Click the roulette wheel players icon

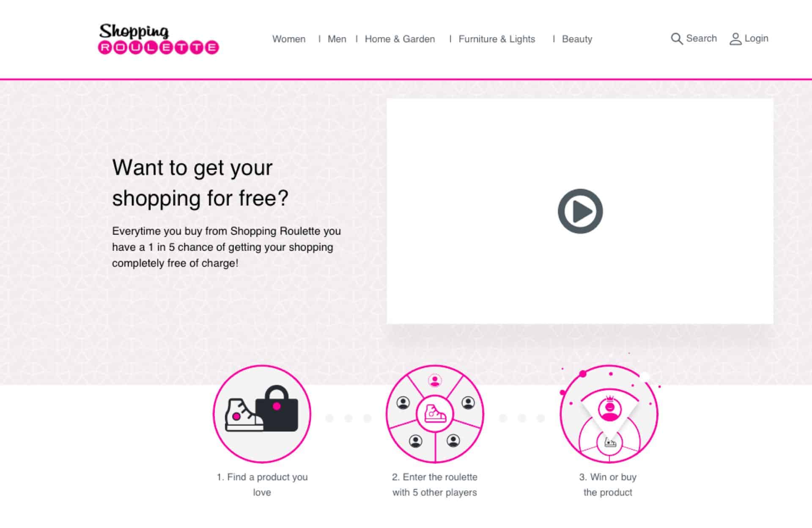click(x=435, y=414)
